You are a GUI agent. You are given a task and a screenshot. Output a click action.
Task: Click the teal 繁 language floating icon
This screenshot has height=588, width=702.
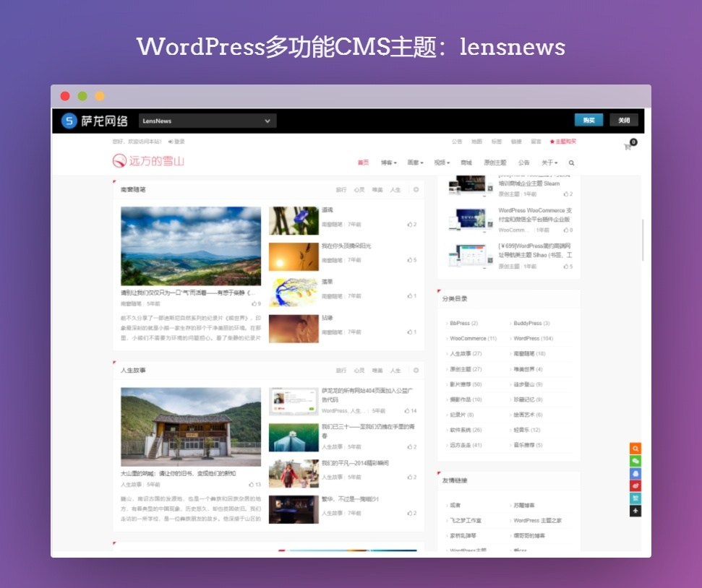point(635,498)
